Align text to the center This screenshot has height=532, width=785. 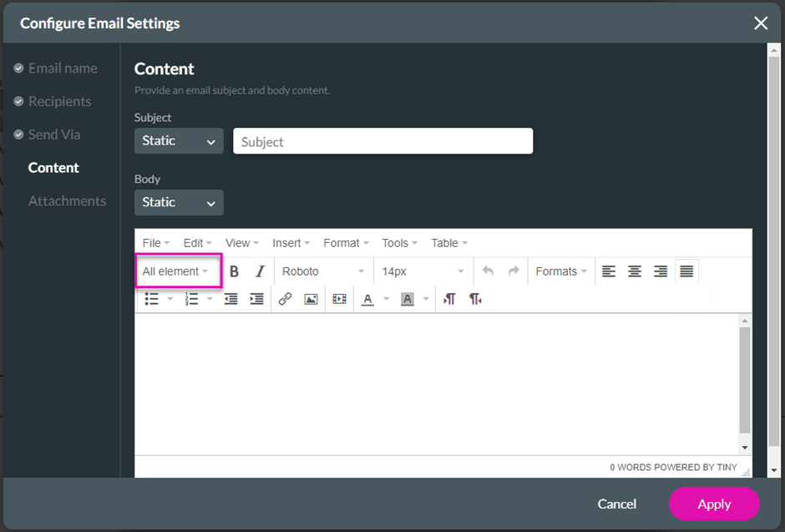[634, 271]
